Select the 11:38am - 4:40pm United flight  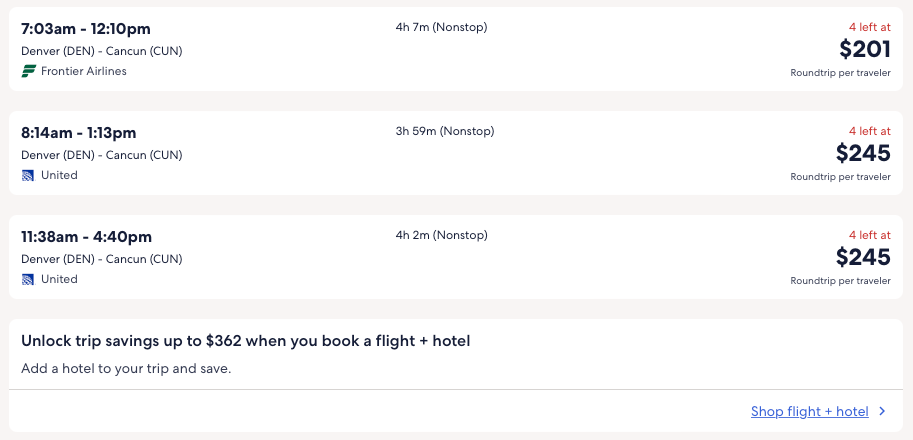coord(86,237)
